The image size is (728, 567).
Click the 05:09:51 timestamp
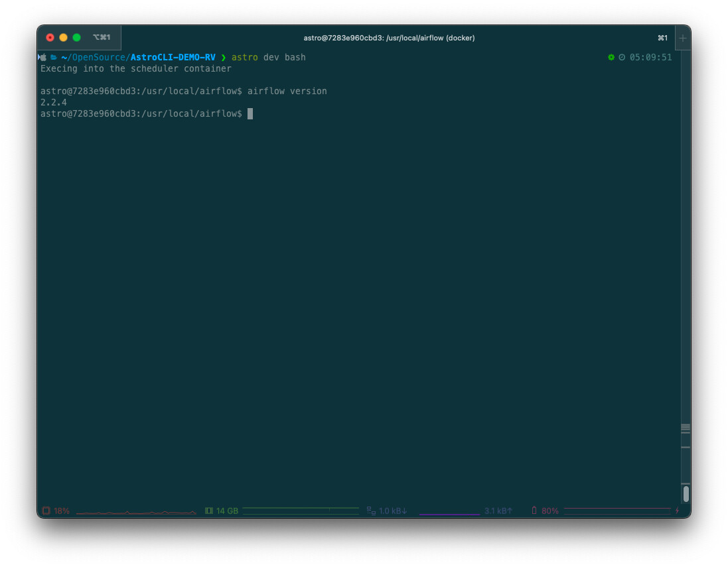tap(650, 57)
